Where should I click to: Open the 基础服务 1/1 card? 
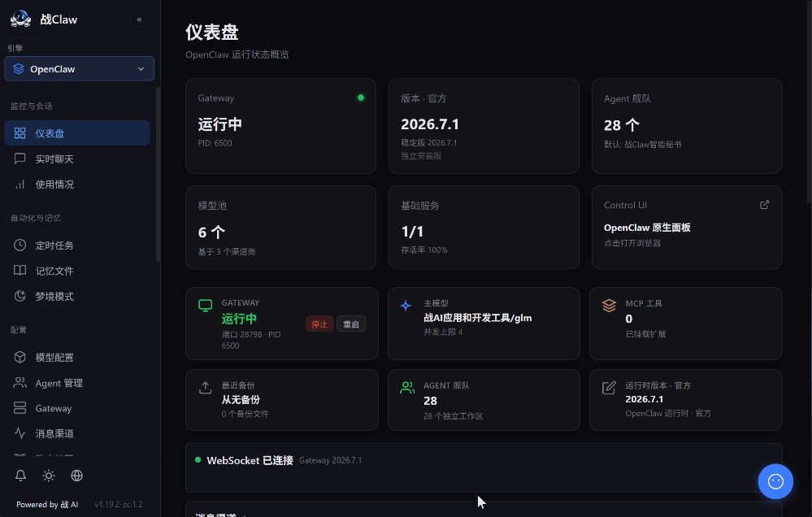484,228
